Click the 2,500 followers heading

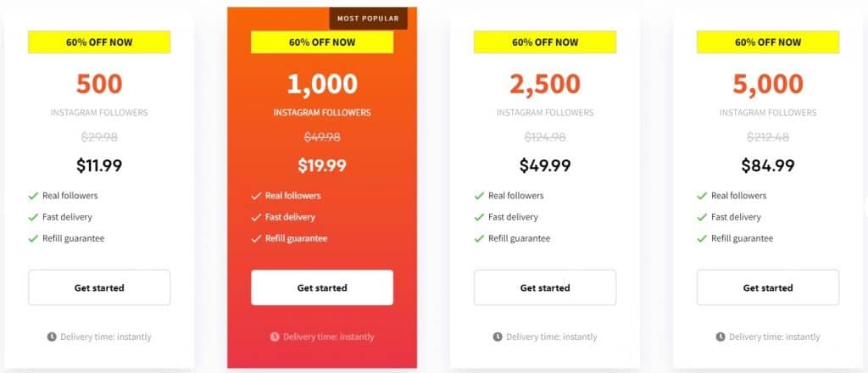click(545, 84)
